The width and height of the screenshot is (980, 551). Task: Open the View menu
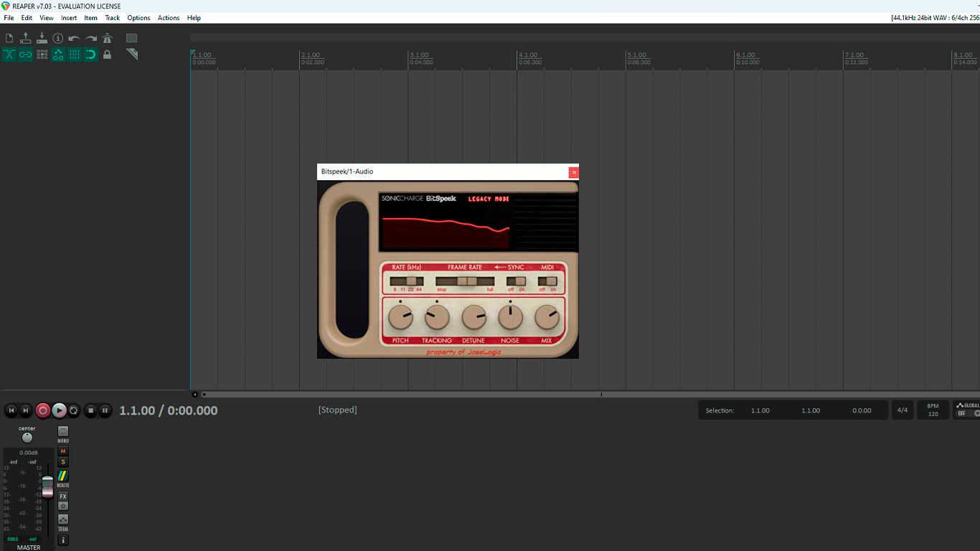pyautogui.click(x=47, y=18)
